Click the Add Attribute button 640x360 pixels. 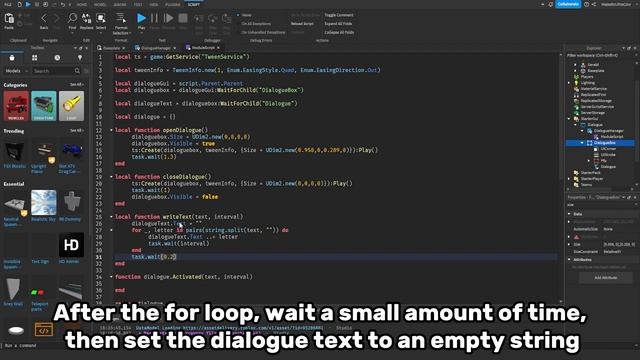point(606,278)
